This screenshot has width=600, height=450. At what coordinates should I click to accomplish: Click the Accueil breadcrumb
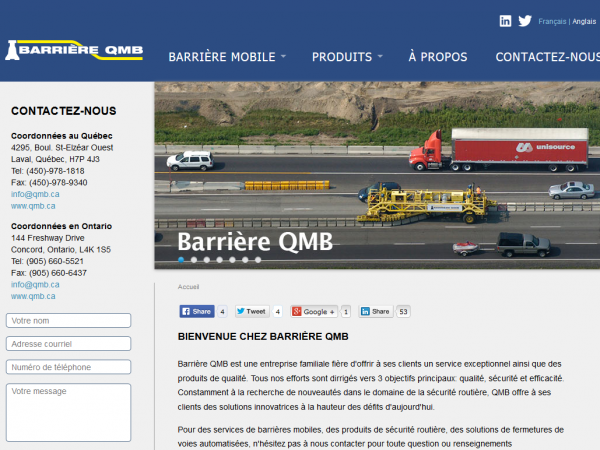(188, 287)
